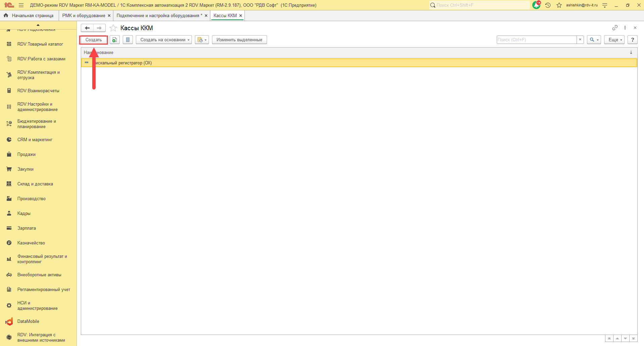Go back with the left arrow
The height and width of the screenshot is (346, 644).
point(87,28)
